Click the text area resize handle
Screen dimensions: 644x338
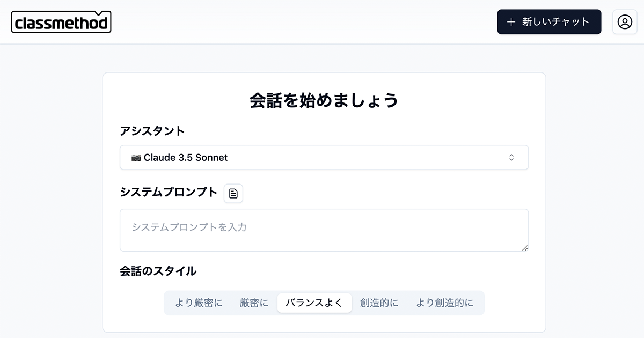pos(525,248)
